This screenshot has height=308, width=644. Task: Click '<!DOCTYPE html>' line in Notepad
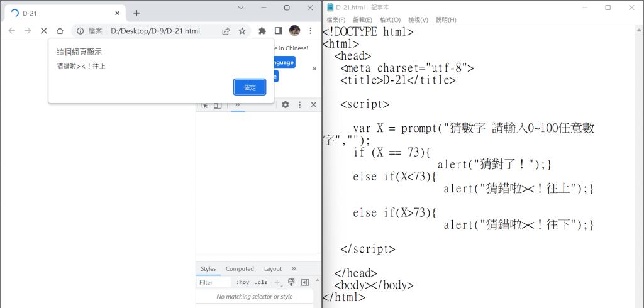368,31
